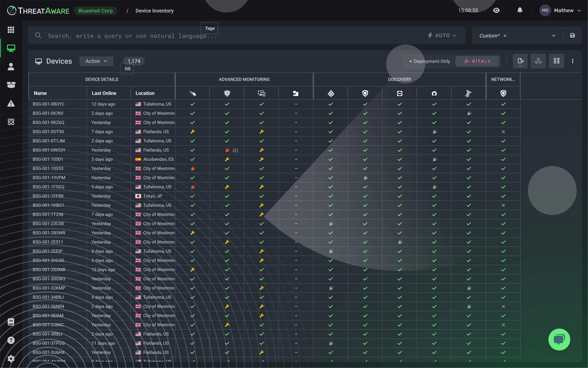Click the ADVANCED MONITORING group header
Image resolution: width=588 pixels, height=368 pixels.
click(x=244, y=80)
